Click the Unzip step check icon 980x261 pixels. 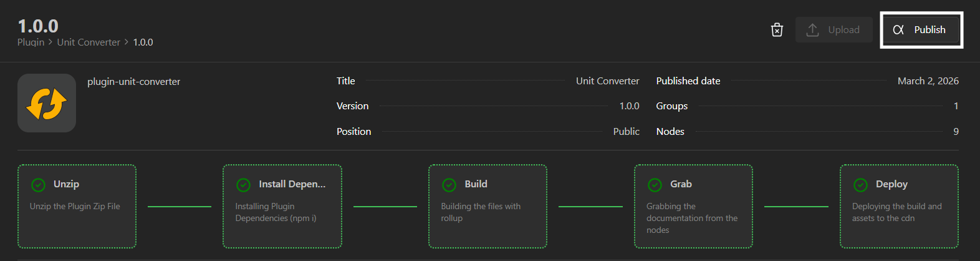(38, 185)
